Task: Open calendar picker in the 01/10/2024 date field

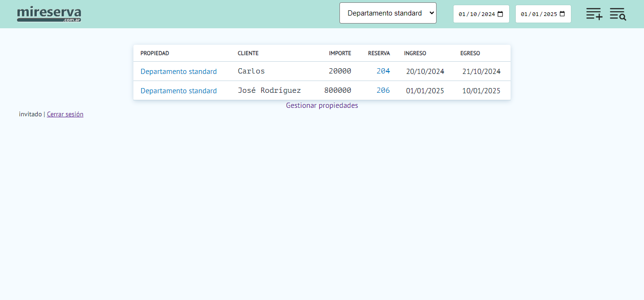Action: (x=501, y=14)
